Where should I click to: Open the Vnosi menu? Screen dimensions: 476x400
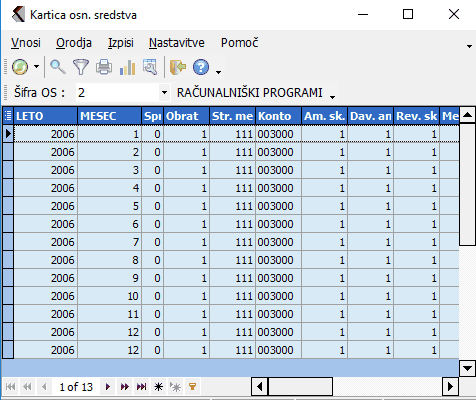26,43
